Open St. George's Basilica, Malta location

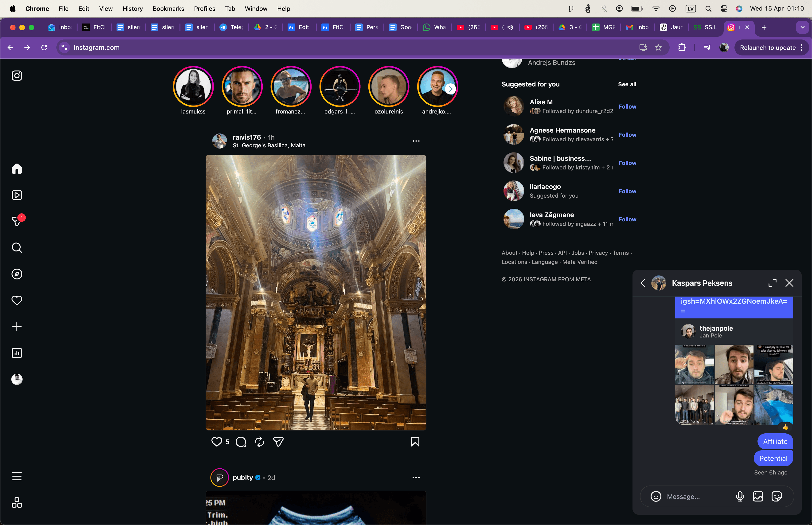click(x=269, y=145)
